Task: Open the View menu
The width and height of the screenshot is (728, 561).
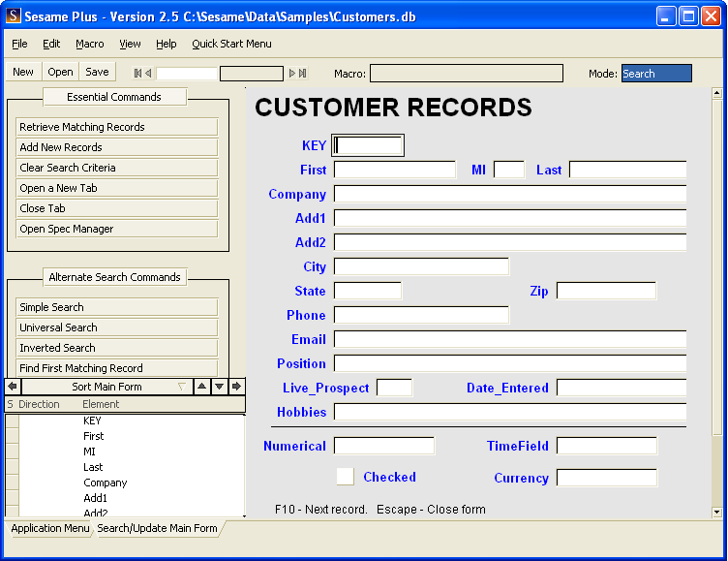Action: (x=130, y=44)
